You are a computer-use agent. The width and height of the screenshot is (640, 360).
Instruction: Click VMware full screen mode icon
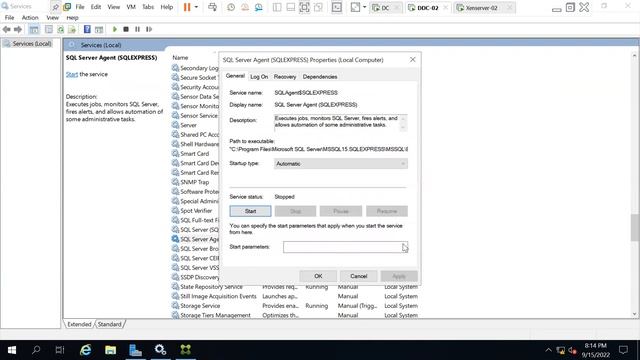click(304, 7)
